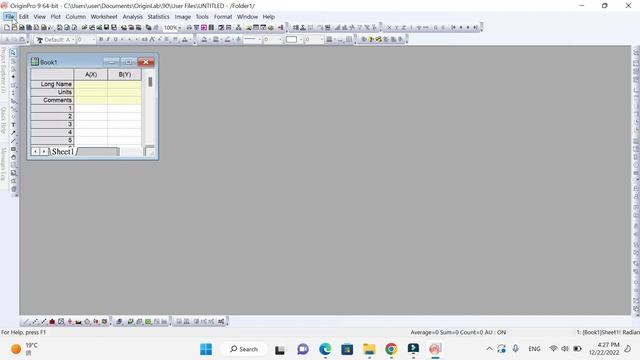This screenshot has height=360, width=640.
Task: Click the font color A swatch
Action: 184,40
